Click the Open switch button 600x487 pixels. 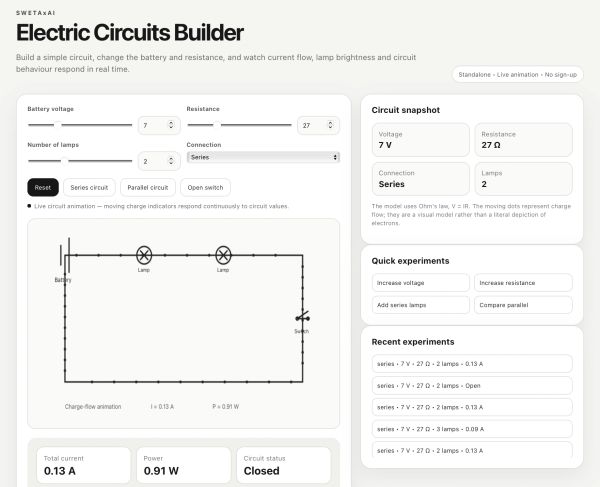(205, 187)
